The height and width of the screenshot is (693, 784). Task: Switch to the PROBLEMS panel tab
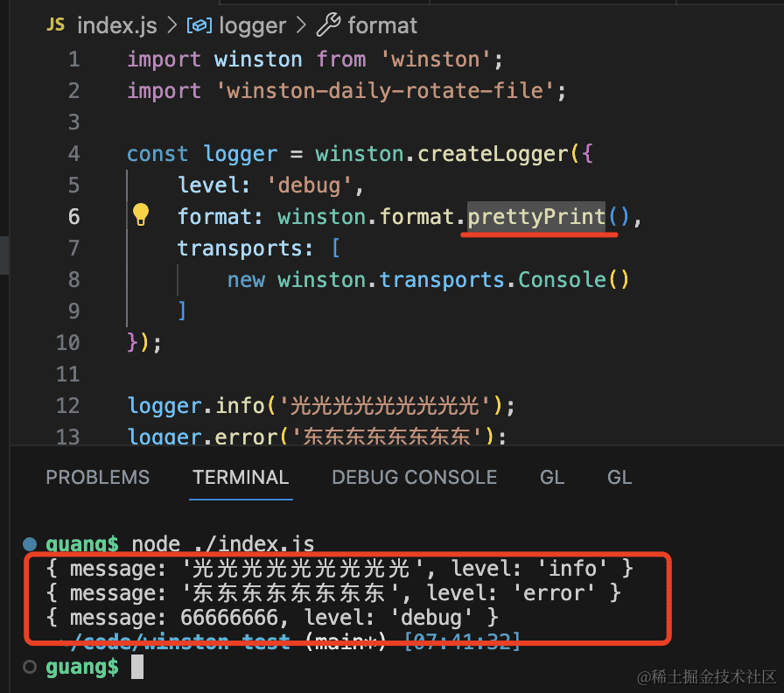point(97,478)
